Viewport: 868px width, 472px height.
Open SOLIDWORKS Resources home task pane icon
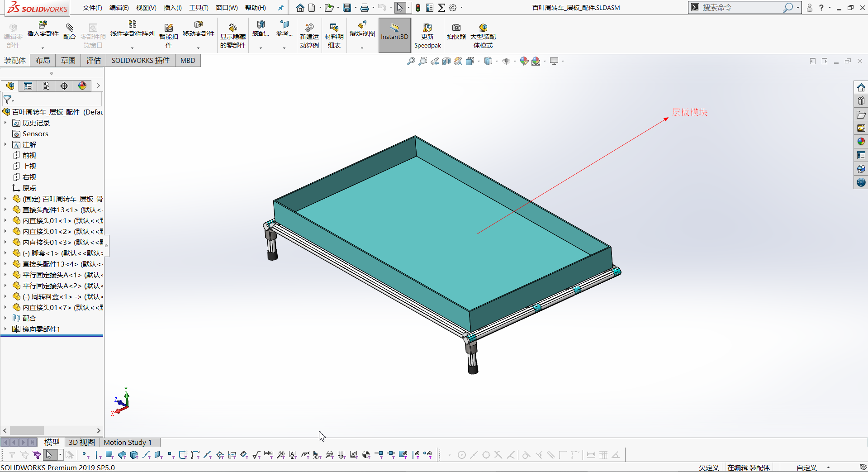[861, 87]
